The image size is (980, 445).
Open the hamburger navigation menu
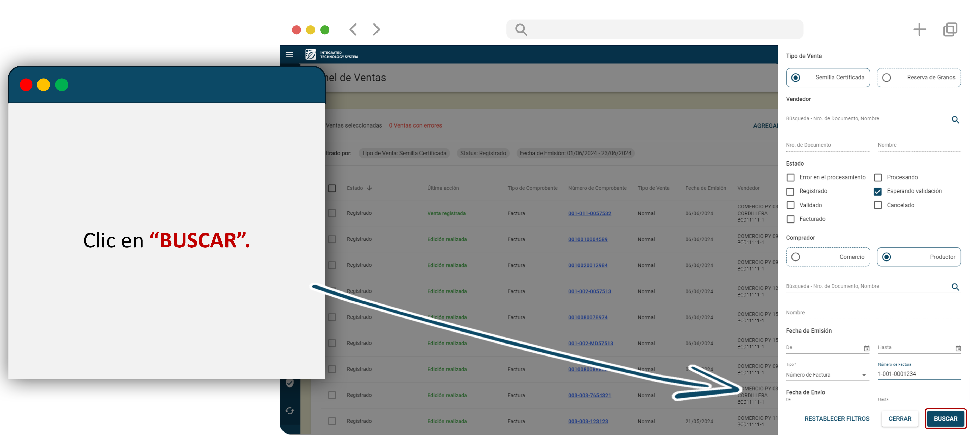point(289,54)
